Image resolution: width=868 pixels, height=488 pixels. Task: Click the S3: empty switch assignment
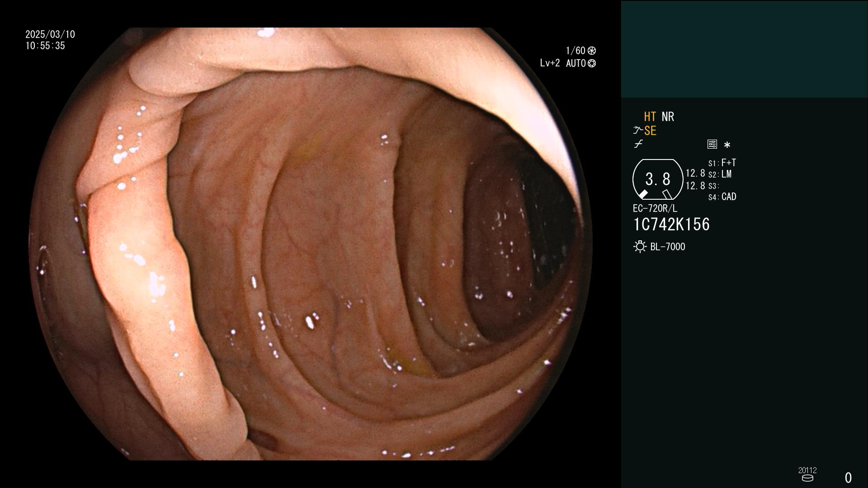click(714, 186)
